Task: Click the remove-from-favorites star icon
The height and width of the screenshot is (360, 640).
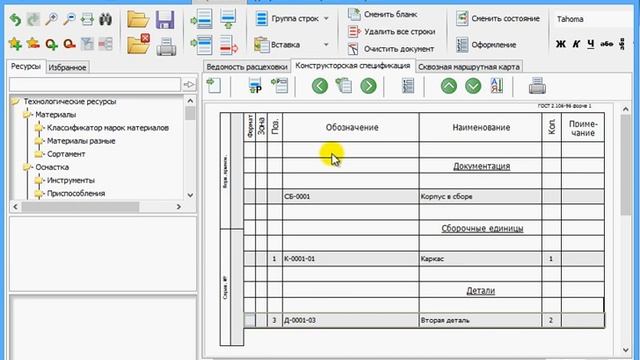Action: [x=33, y=44]
